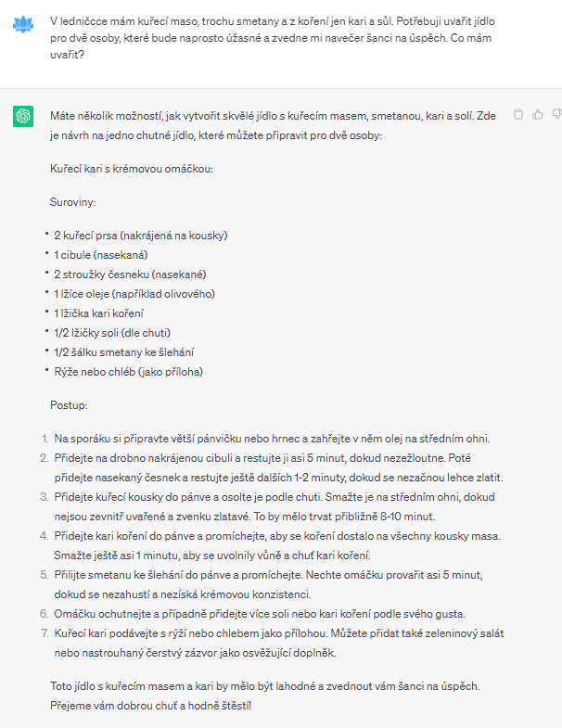This screenshot has width=562, height=728.
Task: Copy the ChatGPT response to clipboard
Action: (518, 114)
